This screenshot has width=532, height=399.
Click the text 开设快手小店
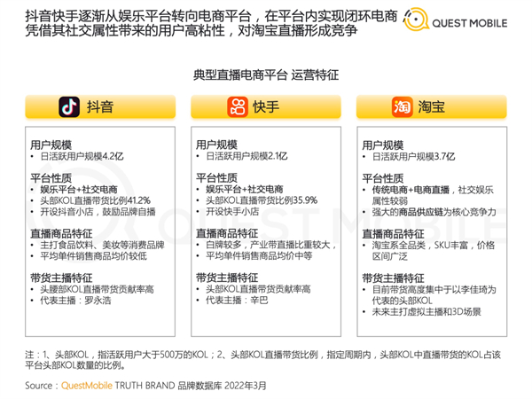(232, 211)
